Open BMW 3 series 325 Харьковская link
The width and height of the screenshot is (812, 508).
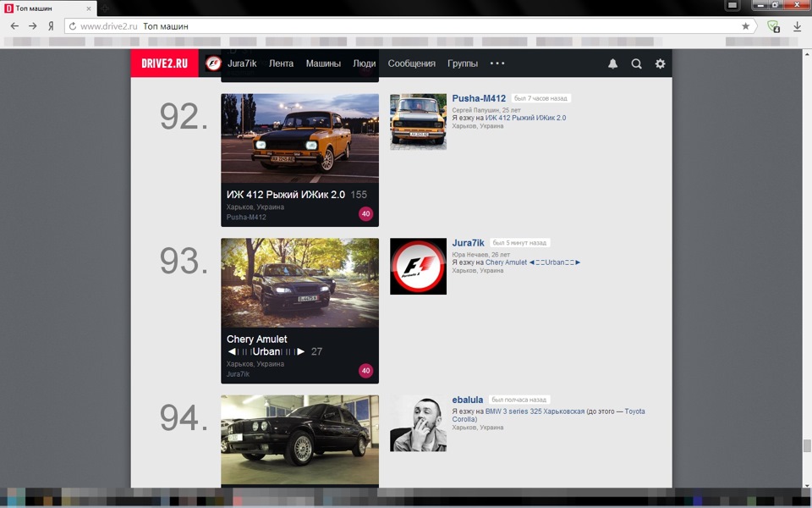535,411
